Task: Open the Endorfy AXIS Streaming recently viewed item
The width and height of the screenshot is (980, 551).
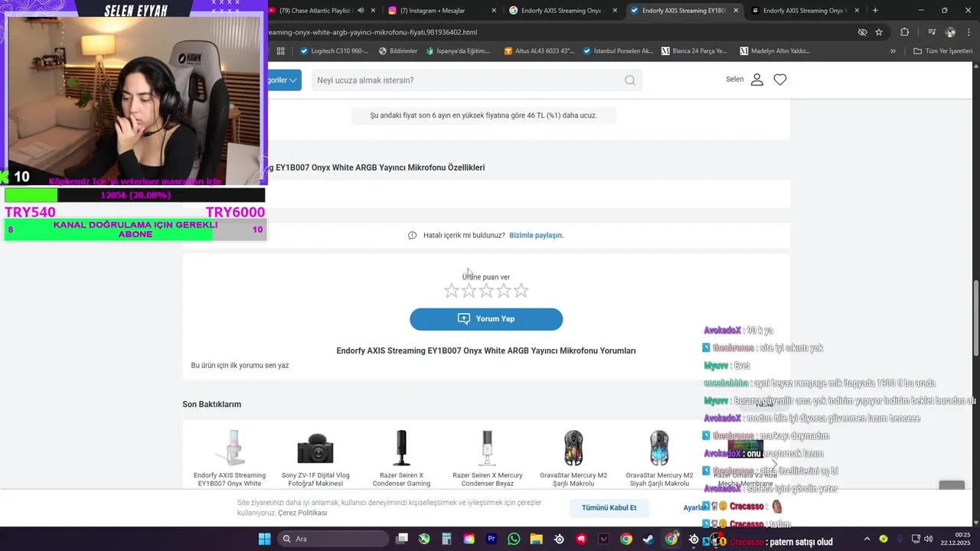Action: pyautogui.click(x=230, y=458)
